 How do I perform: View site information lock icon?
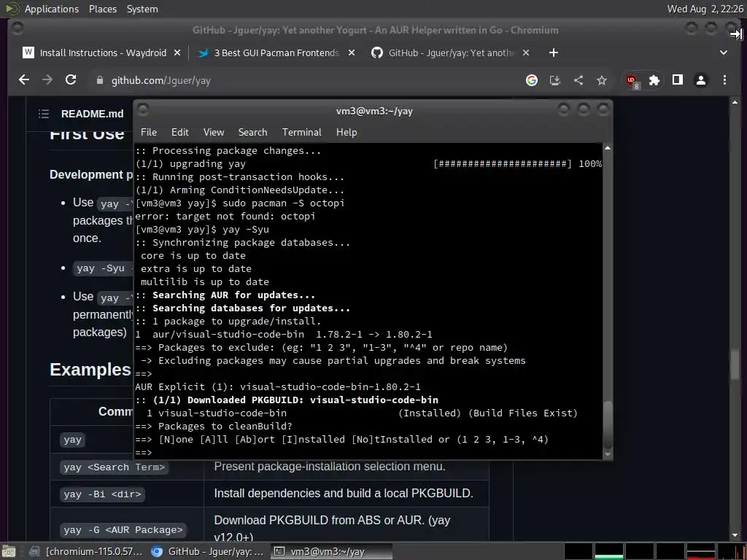pos(99,80)
